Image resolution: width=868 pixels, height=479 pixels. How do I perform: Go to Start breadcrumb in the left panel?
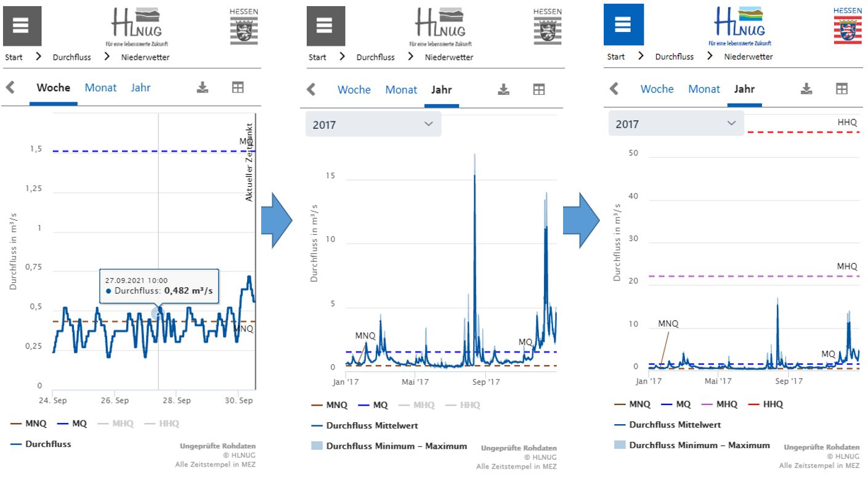point(14,57)
